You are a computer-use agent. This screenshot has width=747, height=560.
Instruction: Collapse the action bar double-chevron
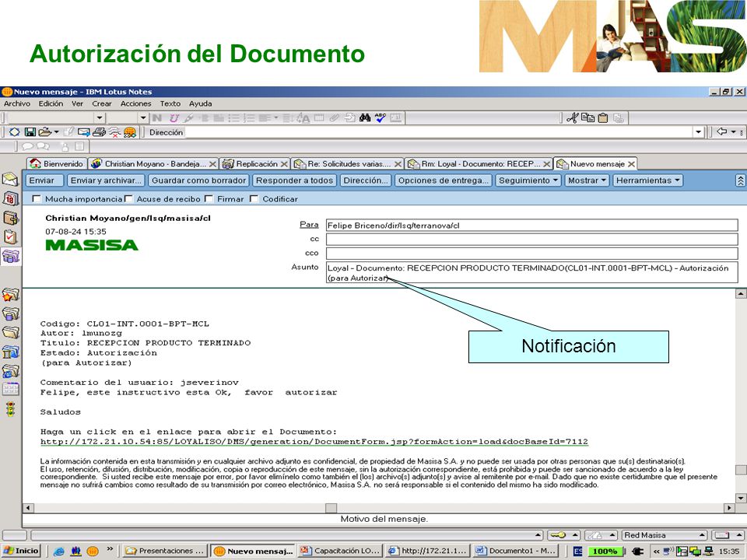[x=740, y=180]
